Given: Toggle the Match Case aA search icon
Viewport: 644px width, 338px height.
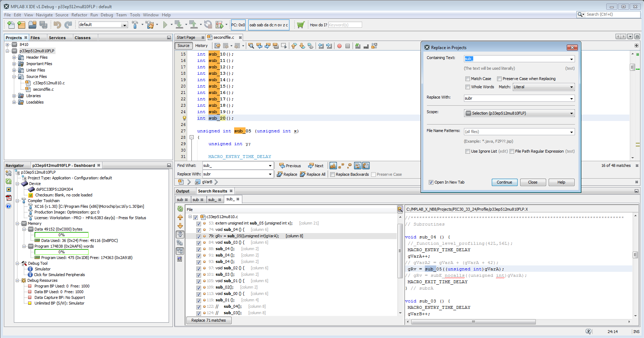Looking at the screenshot, I should pos(333,166).
